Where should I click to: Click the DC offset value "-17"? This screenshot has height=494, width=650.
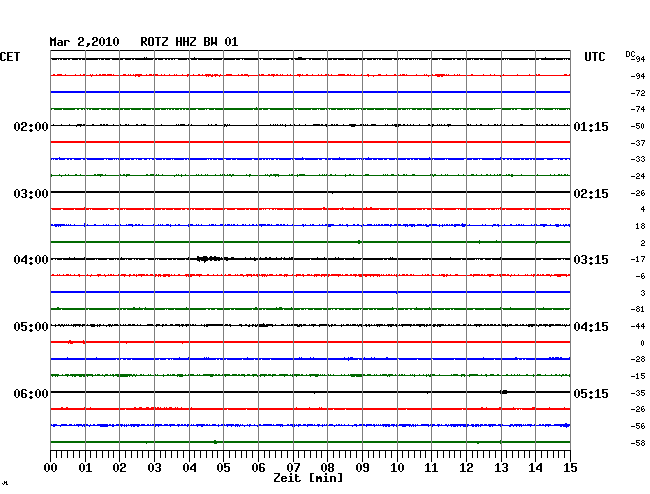pyautogui.click(x=638, y=259)
